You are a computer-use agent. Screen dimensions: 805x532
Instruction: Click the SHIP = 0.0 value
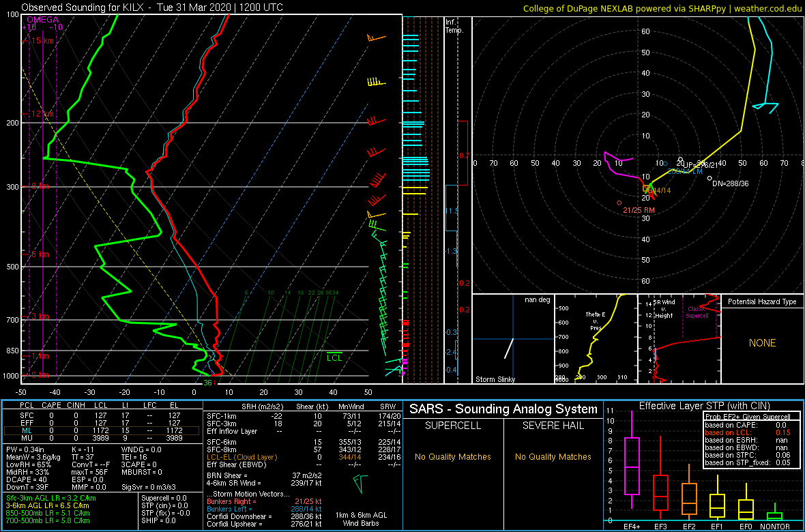tap(158, 520)
